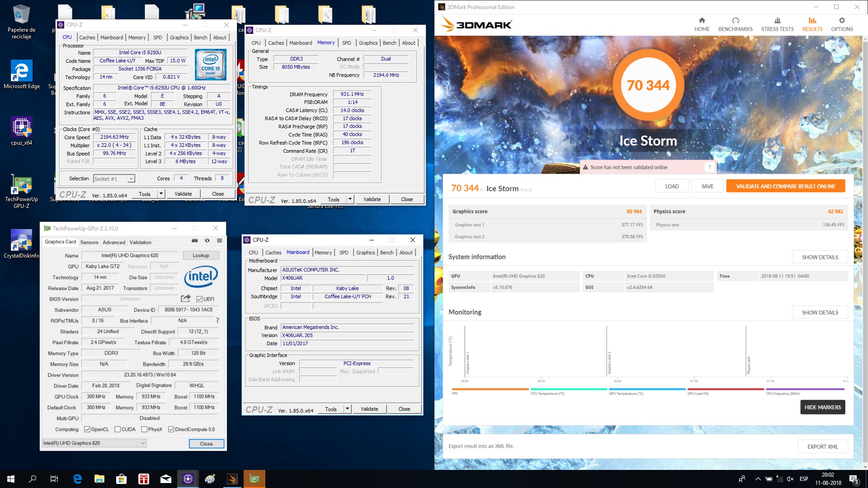
Task: Toggle the DirectCompute 5.0 checkbox
Action: (171, 429)
